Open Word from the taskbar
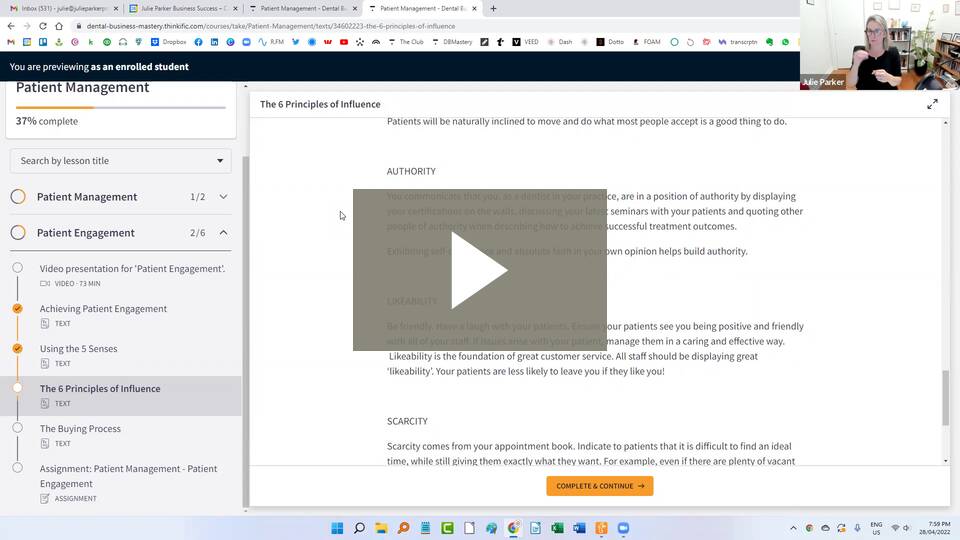 (x=579, y=528)
